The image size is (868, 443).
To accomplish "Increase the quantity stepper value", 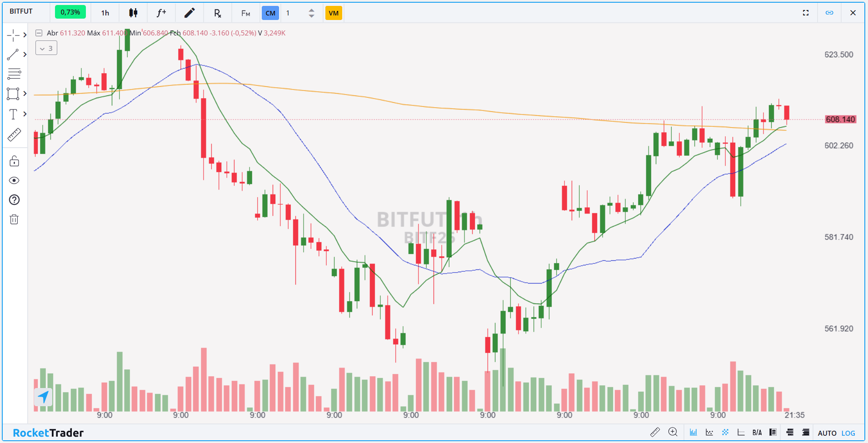I will pos(311,10).
